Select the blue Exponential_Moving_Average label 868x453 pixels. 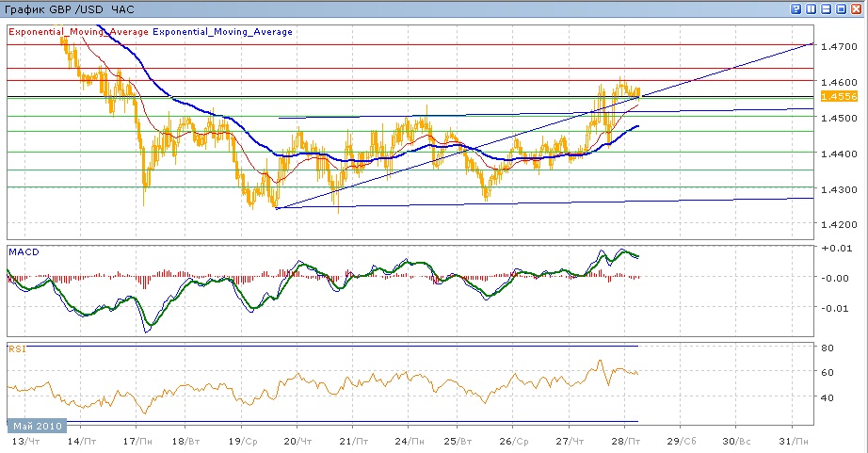[222, 31]
